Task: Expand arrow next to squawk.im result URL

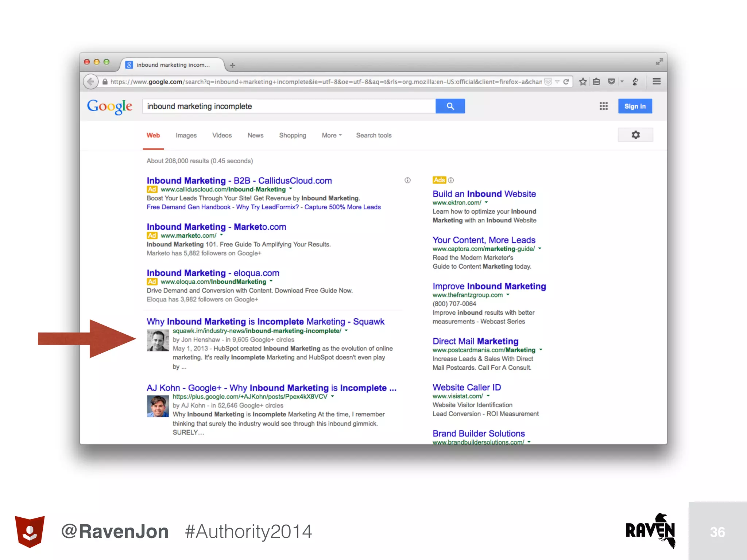Action: pos(346,330)
